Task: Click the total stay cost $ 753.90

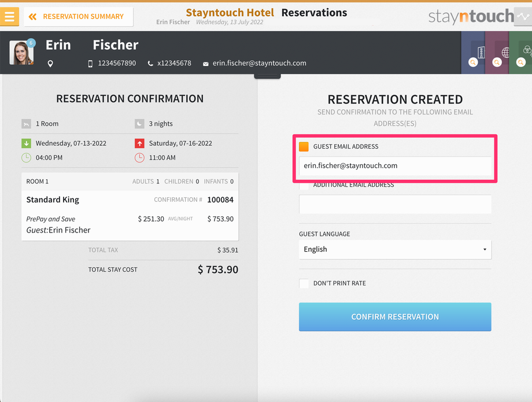Action: 218,270
